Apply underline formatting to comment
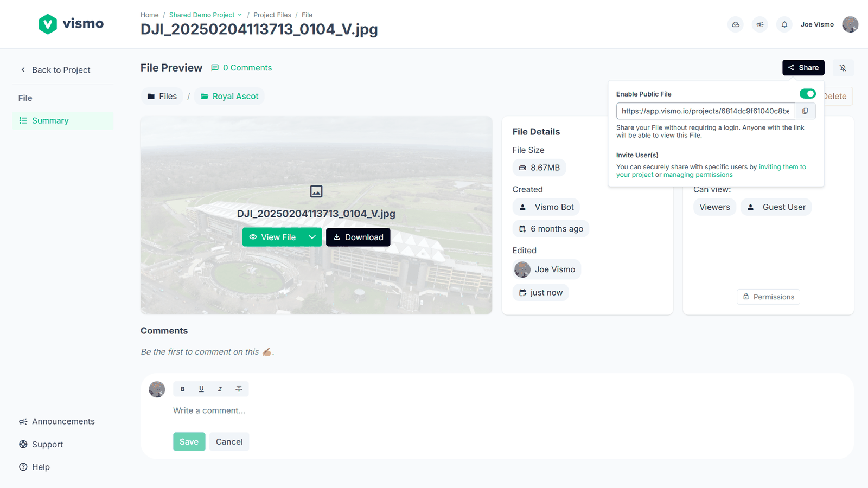Image resolution: width=868 pixels, height=488 pixels. coord(201,389)
